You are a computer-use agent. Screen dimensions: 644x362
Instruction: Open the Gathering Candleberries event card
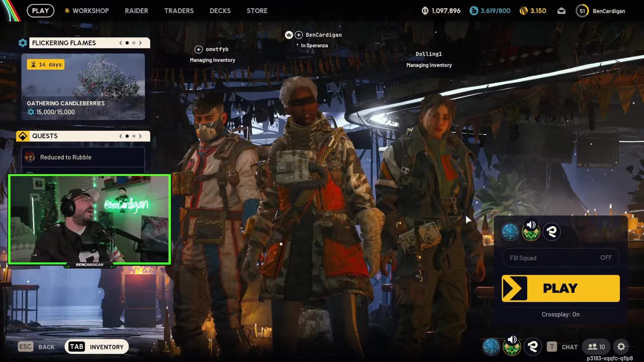tap(83, 87)
